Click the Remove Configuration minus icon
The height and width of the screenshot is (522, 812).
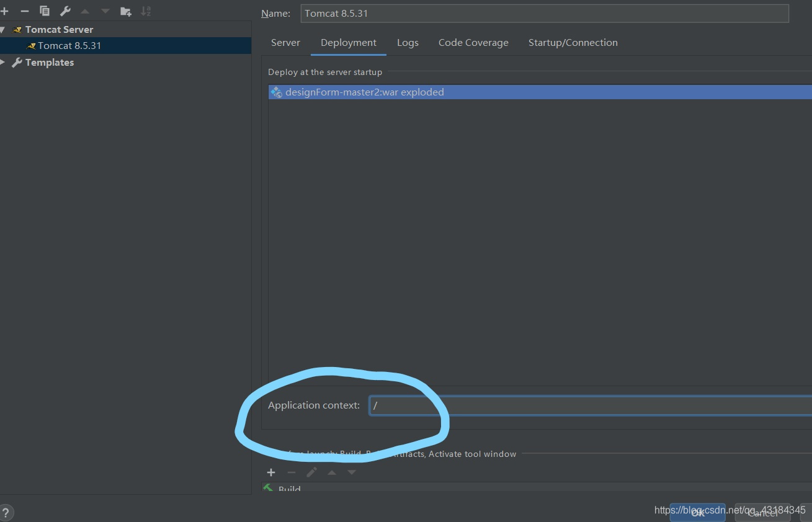[x=25, y=11]
